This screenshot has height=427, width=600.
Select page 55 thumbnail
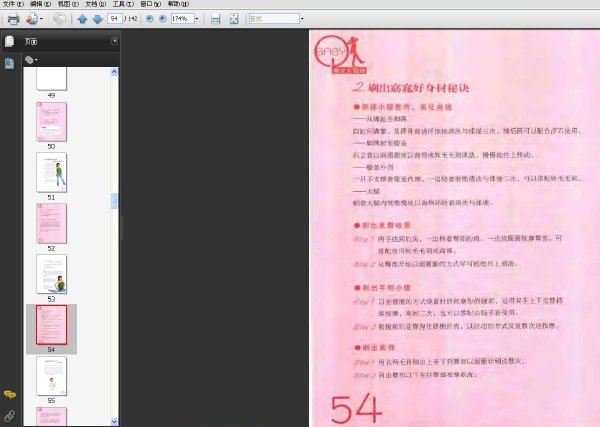coord(51,376)
